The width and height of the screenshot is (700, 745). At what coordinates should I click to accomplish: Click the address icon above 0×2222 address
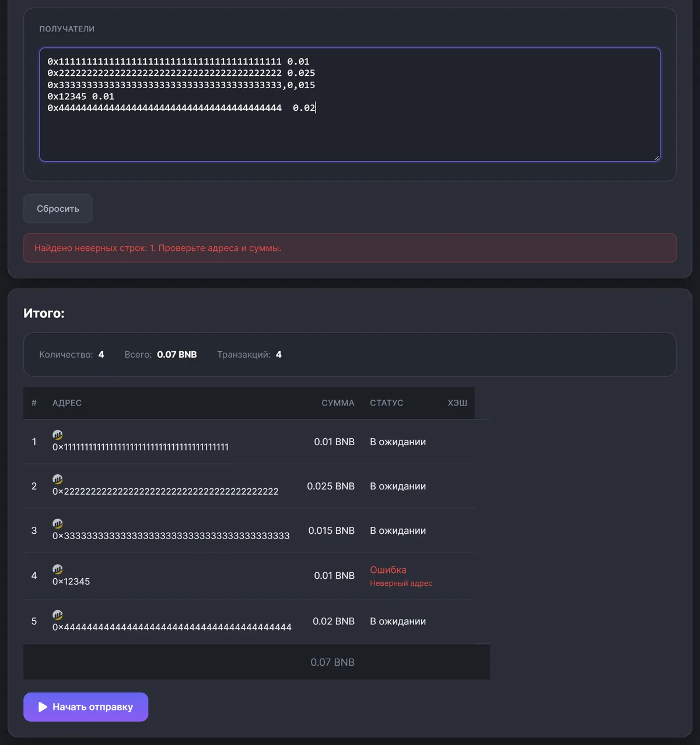click(58, 479)
